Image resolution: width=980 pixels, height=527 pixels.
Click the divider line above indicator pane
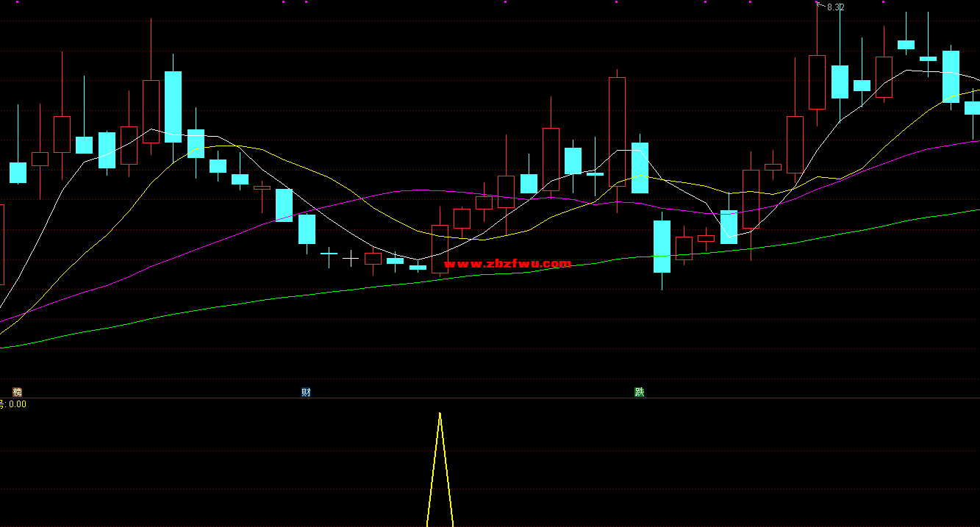coord(490,398)
